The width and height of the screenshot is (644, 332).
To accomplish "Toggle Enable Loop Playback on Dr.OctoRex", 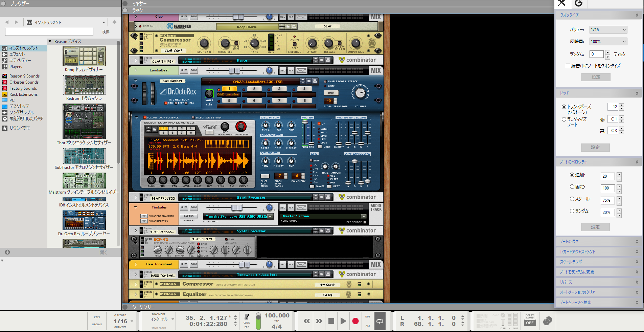I will (x=325, y=81).
